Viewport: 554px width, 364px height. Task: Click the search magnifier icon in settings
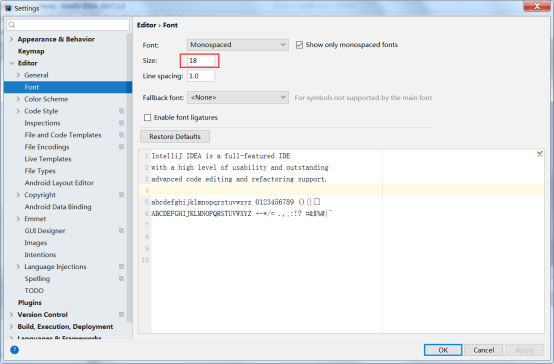click(x=12, y=25)
